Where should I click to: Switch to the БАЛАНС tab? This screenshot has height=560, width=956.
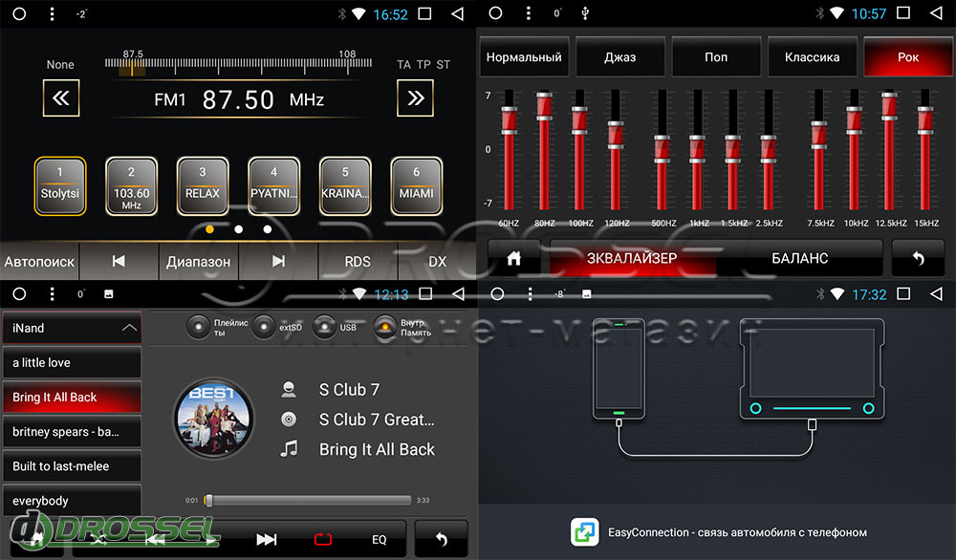click(799, 258)
